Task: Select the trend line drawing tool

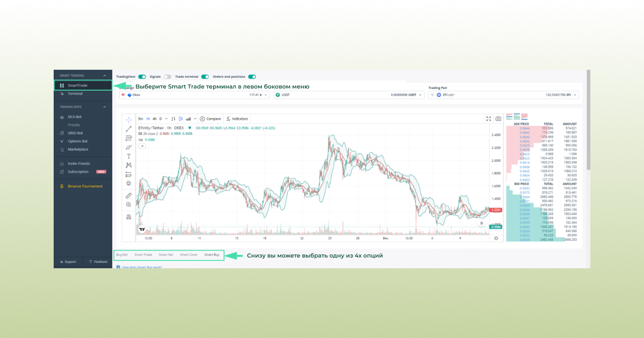Action: pyautogui.click(x=128, y=129)
